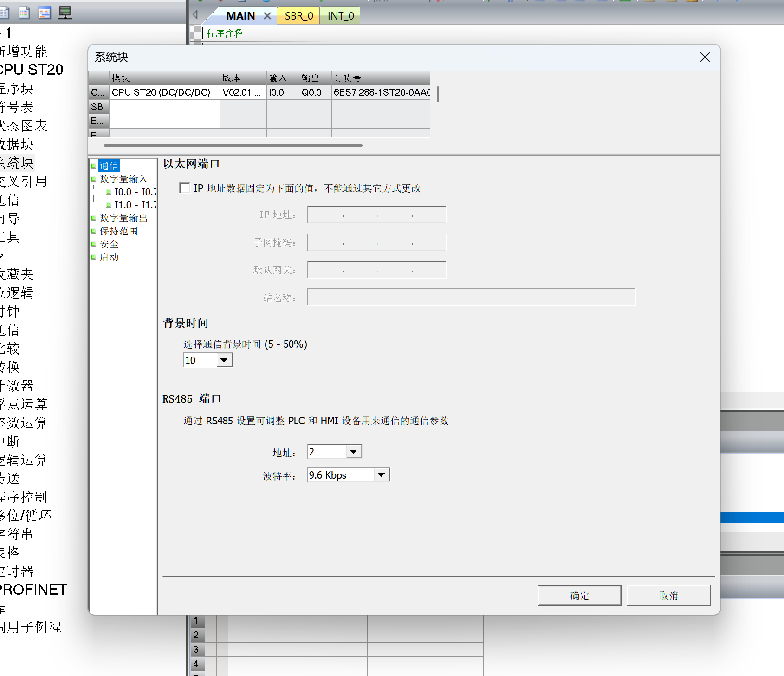Select 状态图表 in the project tree
The width and height of the screenshot is (784, 676).
click(23, 125)
